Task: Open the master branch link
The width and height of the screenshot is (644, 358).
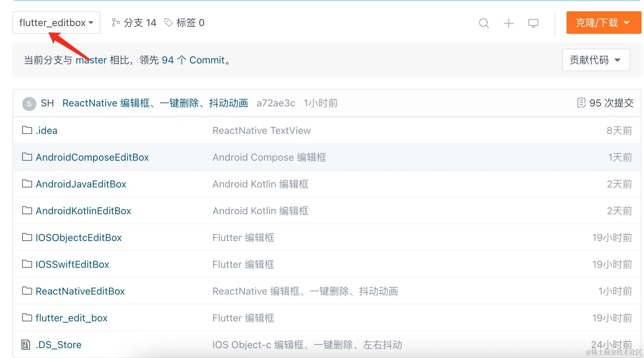Action: click(x=91, y=60)
